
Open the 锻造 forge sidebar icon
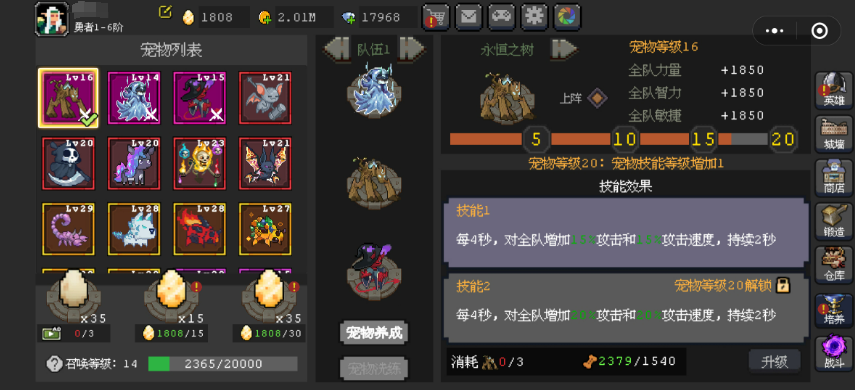point(834,221)
